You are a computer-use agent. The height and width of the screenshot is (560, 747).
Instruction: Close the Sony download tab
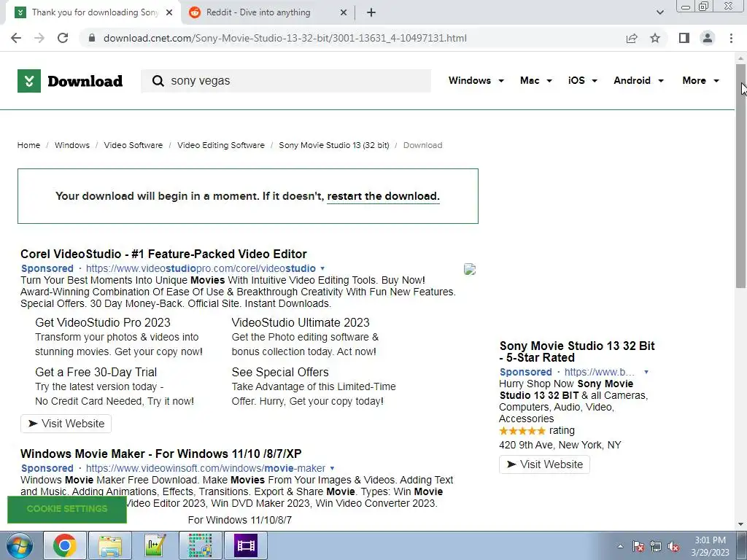(x=169, y=13)
